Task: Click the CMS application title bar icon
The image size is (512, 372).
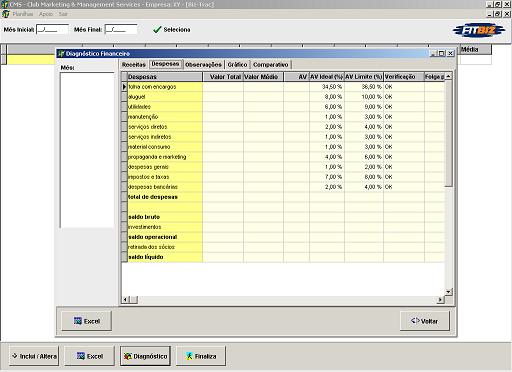Action: (x=5, y=4)
